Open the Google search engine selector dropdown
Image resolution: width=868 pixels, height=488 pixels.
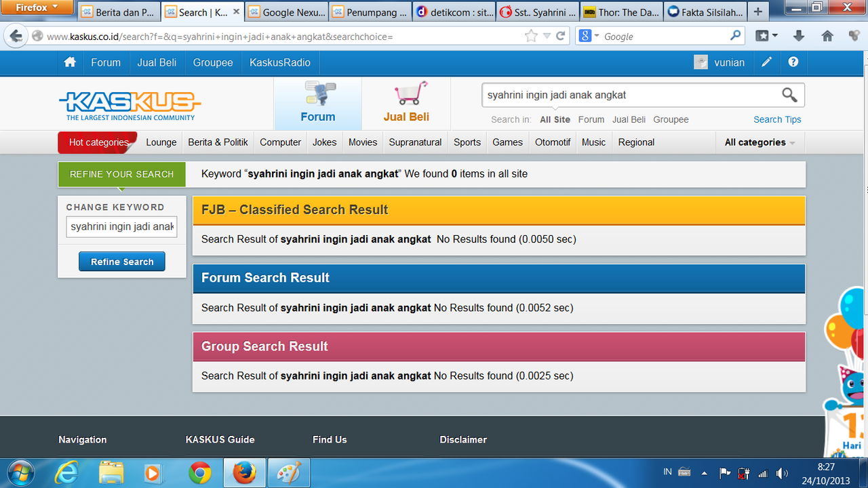pyautogui.click(x=589, y=37)
